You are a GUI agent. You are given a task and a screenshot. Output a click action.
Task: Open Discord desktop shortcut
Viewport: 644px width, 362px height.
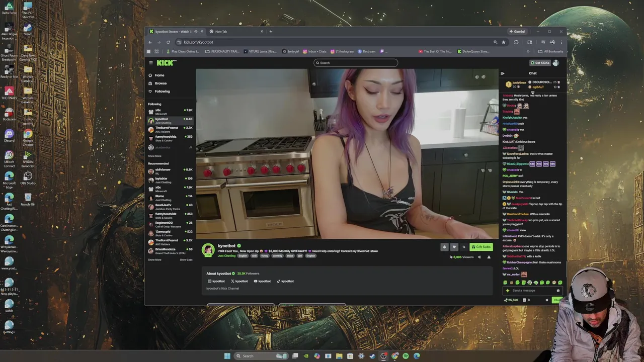click(9, 136)
